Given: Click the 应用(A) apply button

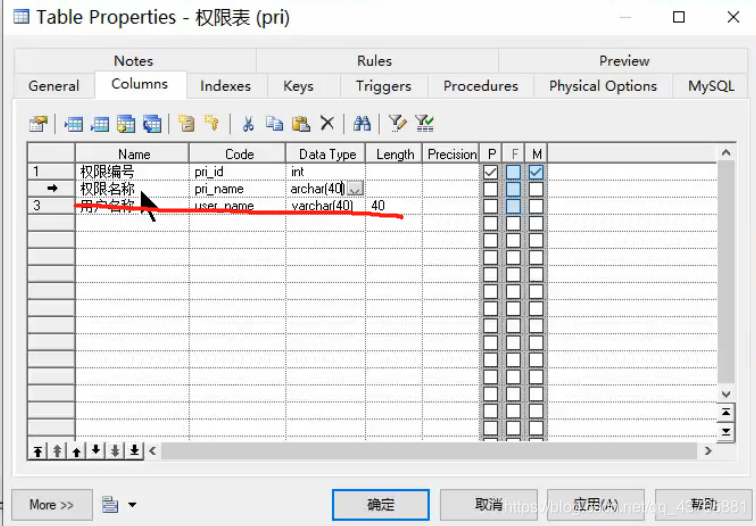Looking at the screenshot, I should [x=596, y=505].
